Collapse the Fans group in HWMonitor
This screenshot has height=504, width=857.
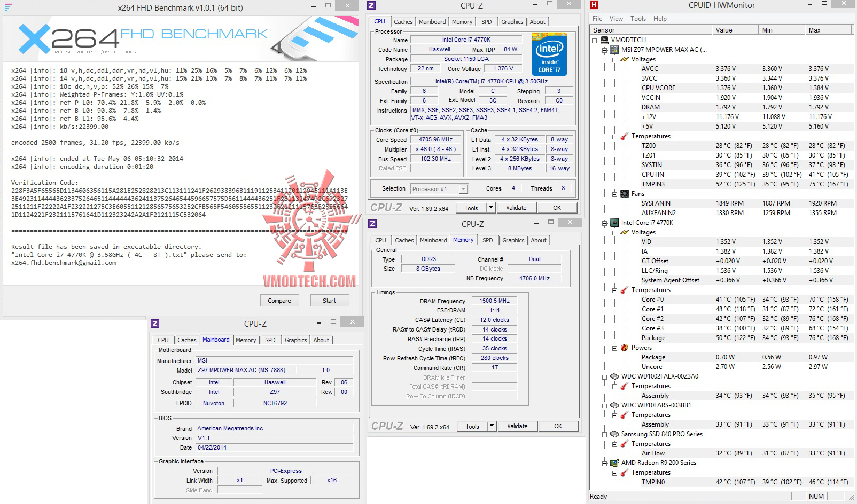[x=614, y=194]
